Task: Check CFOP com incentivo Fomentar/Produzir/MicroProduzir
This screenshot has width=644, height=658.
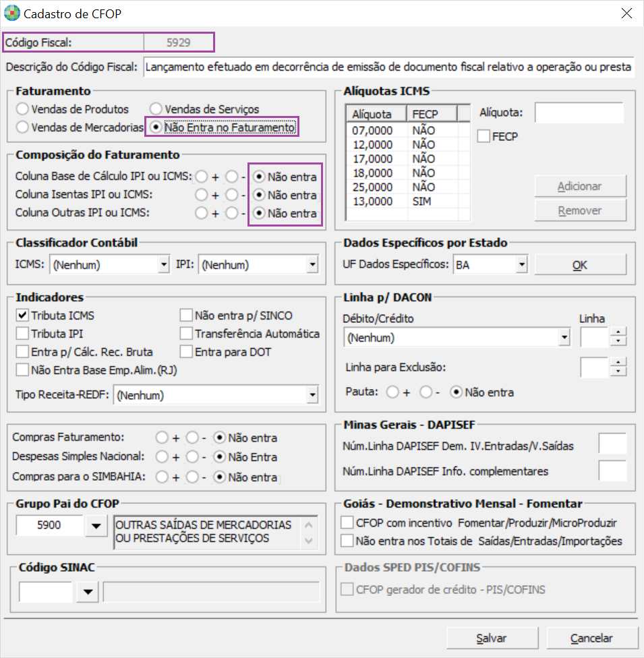Action: click(x=347, y=523)
